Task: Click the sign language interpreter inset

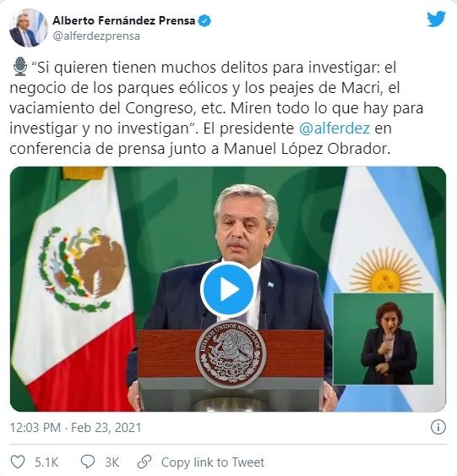Action: [384, 339]
